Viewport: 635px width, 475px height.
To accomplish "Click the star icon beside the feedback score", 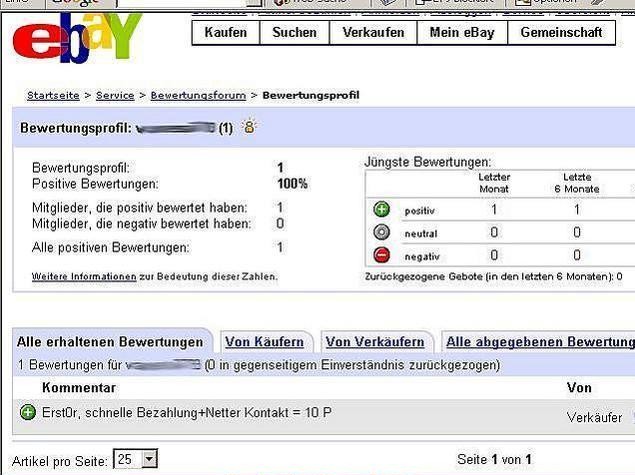I will tap(248, 127).
